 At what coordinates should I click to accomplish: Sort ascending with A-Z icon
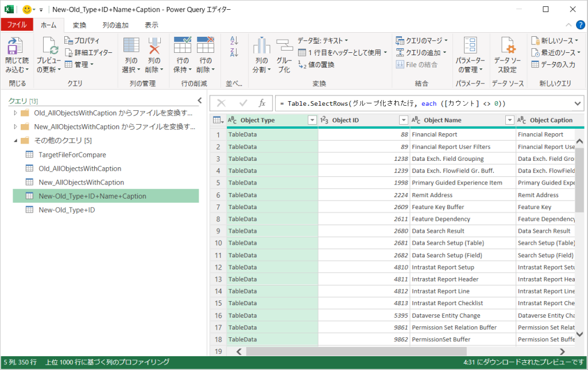[234, 41]
